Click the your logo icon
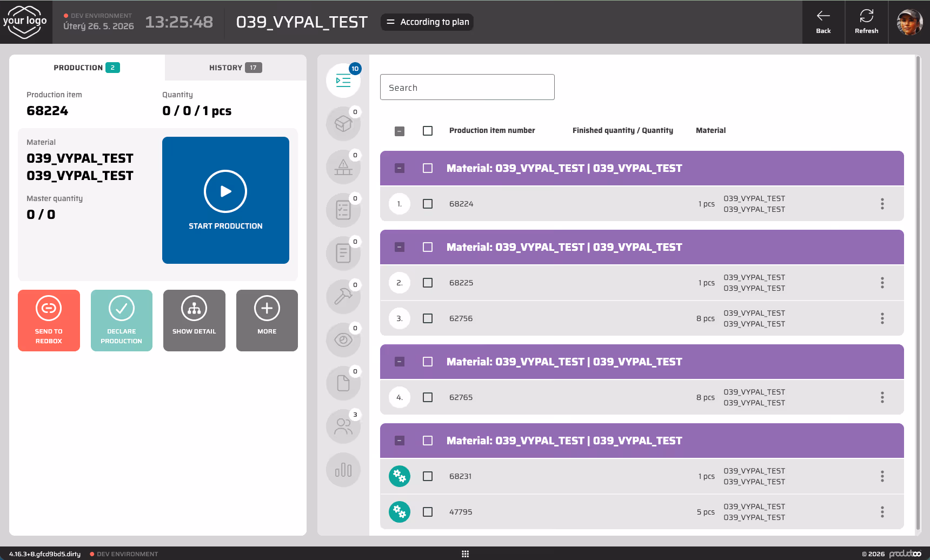The height and width of the screenshot is (560, 930). (x=25, y=22)
